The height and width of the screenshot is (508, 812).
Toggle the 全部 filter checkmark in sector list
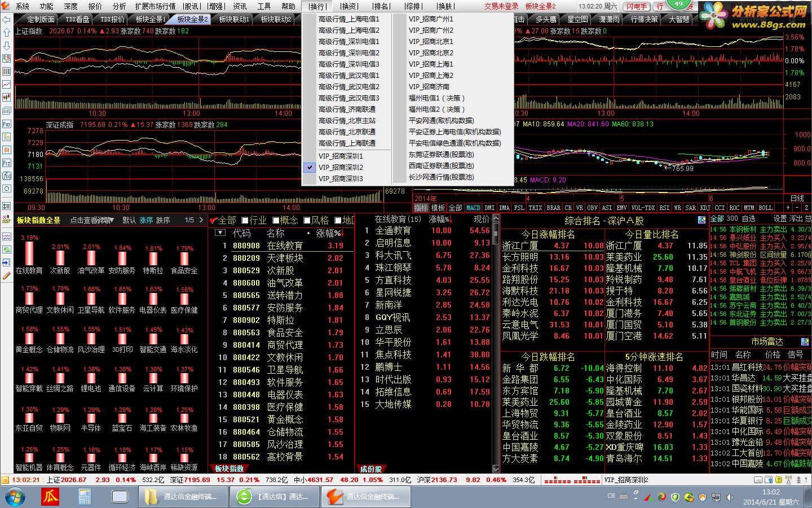(x=214, y=220)
